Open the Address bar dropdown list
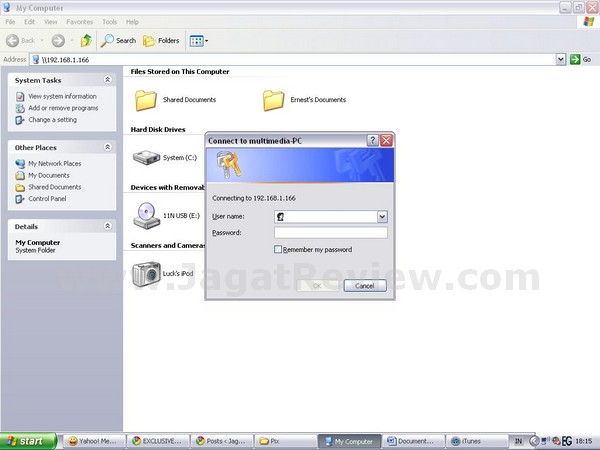 [561, 60]
